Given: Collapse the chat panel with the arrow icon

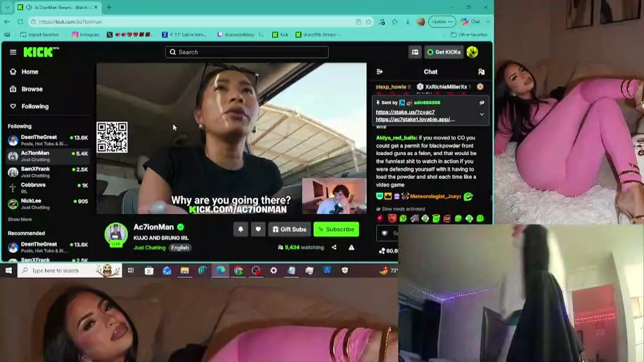Looking at the screenshot, I should 380,72.
